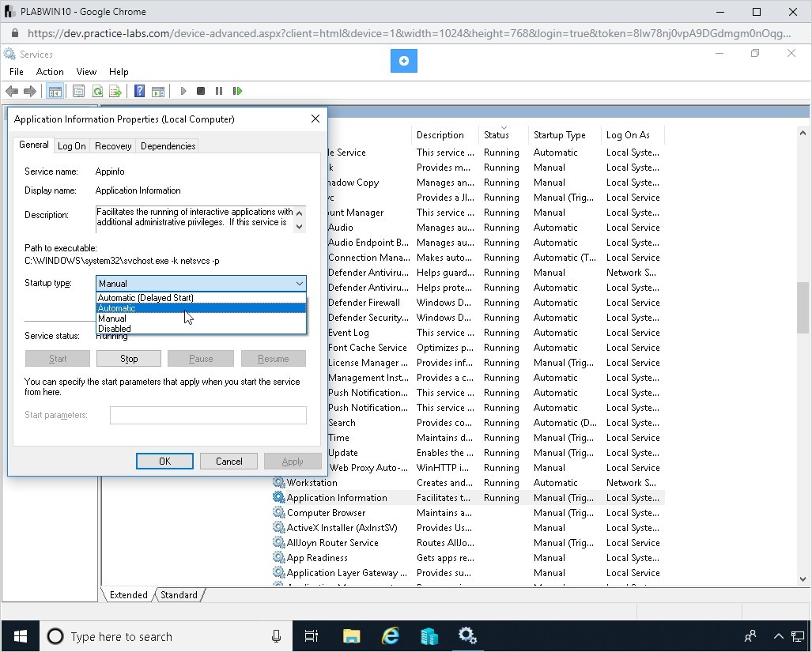Click the gear icon beside Application Layer Gateway

(278, 572)
